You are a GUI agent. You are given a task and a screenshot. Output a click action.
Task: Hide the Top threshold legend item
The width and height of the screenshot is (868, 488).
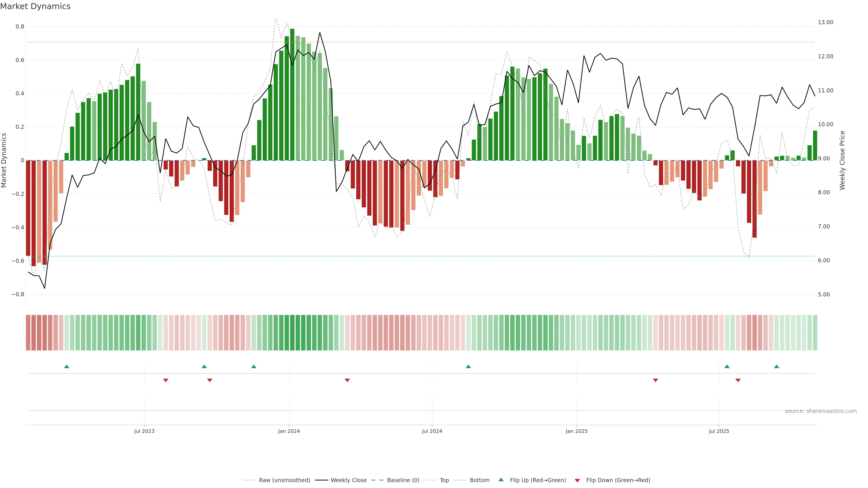coord(444,480)
